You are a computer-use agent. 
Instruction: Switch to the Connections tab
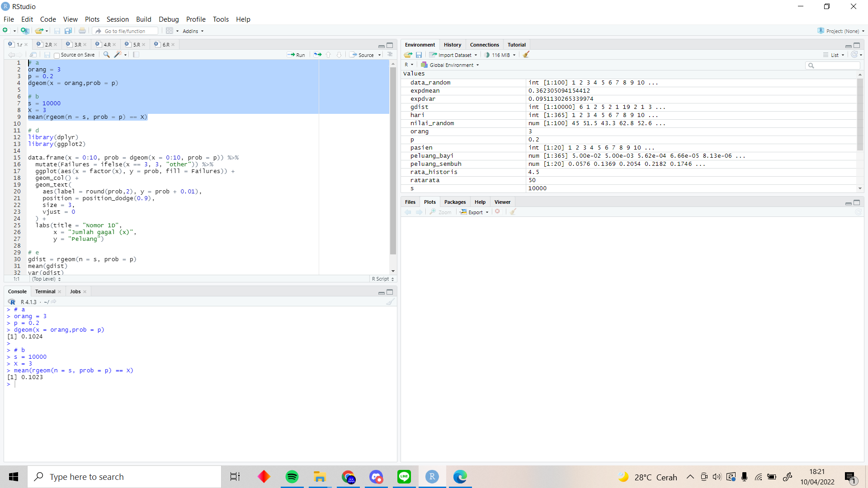(x=484, y=45)
